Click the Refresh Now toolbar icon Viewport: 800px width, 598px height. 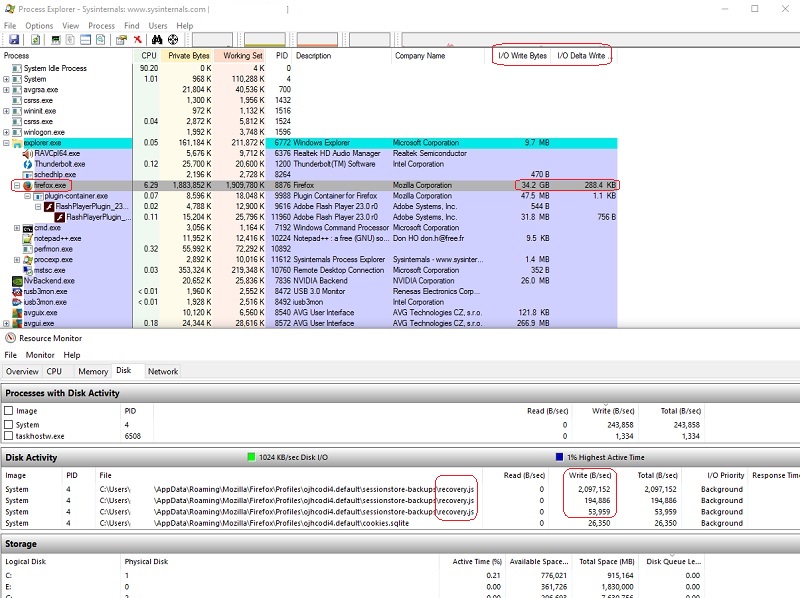pos(35,40)
